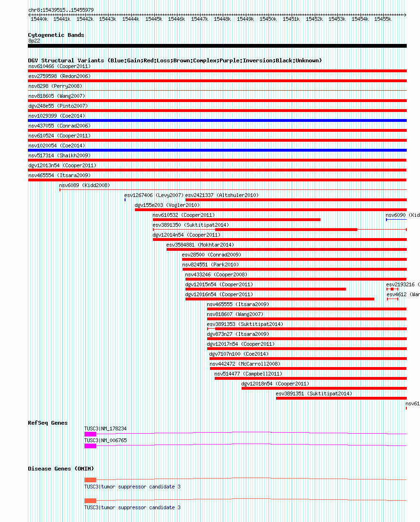
Task: Click the nsv8298 (Perry2008) label
Action: (x=55, y=86)
